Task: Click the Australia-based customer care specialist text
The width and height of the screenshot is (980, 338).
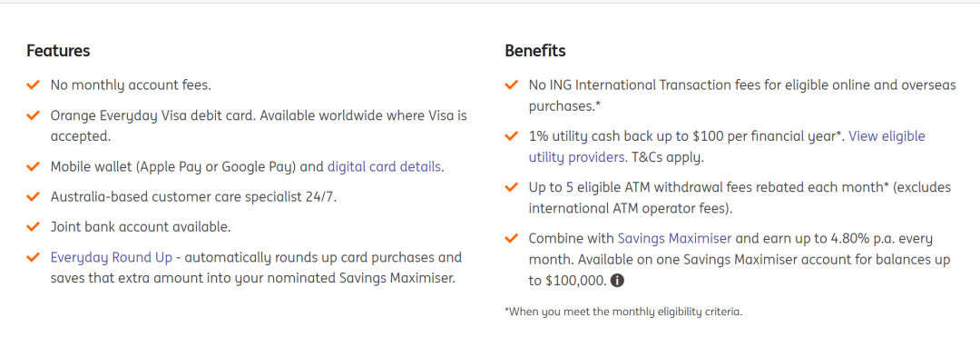Action: 194,196
